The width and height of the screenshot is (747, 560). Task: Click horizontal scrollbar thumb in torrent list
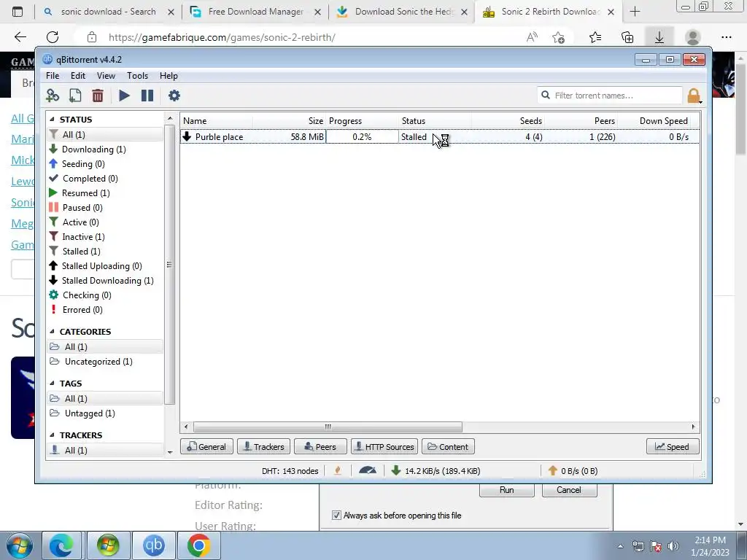point(328,427)
